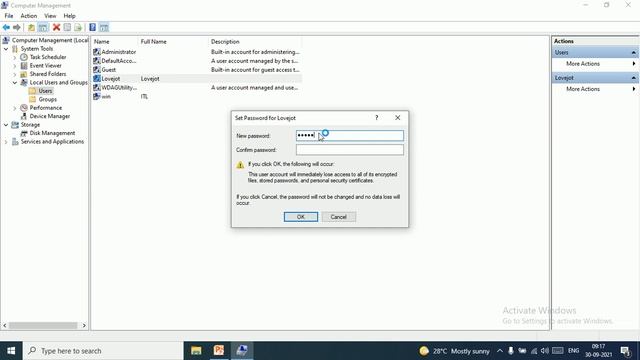
Task: Expand the Task Scheduler node arrow
Action: click(15, 57)
